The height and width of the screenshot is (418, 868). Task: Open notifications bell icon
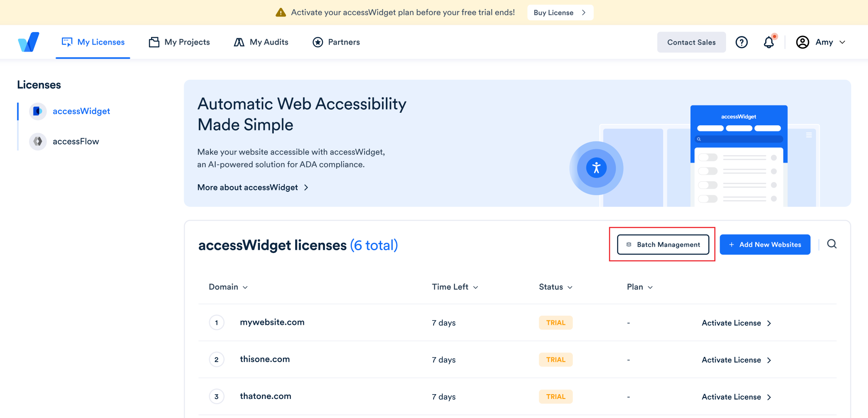pyautogui.click(x=769, y=42)
